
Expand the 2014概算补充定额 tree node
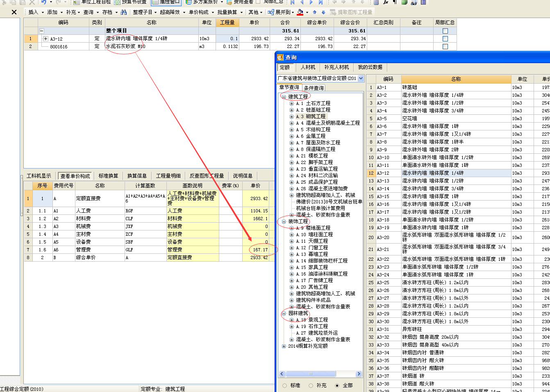click(284, 346)
